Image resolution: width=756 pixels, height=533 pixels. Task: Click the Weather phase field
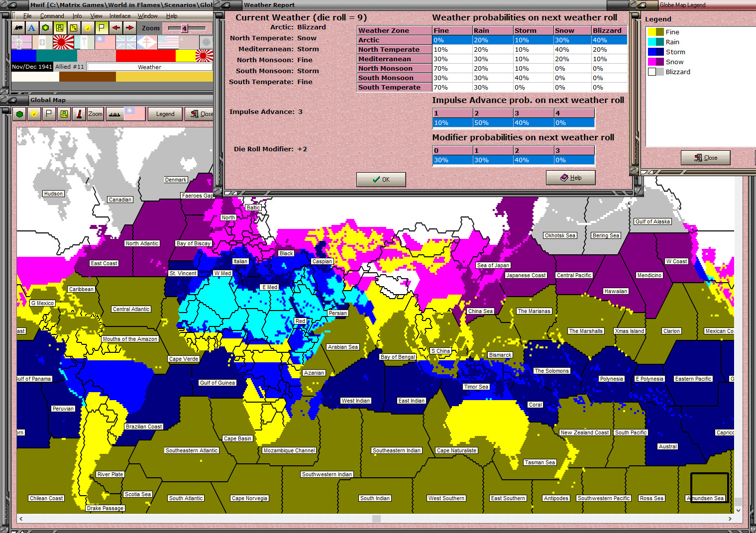click(x=150, y=67)
